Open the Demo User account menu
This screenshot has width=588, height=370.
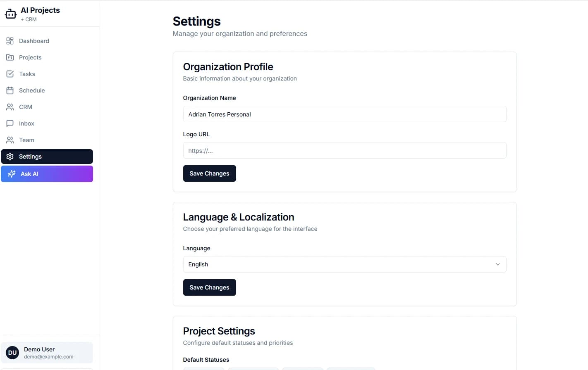[x=47, y=353]
